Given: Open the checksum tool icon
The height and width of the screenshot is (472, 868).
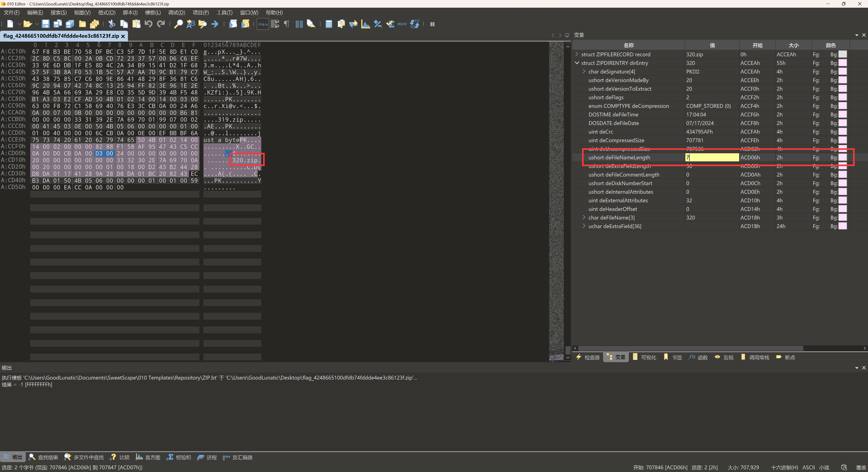Looking at the screenshot, I should tap(390, 24).
